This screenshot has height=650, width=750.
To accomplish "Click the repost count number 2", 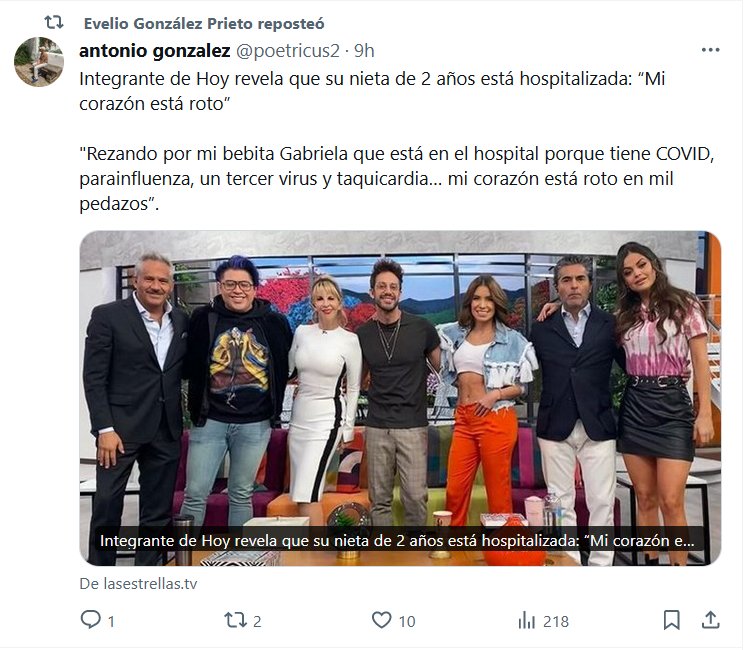I will (x=257, y=622).
